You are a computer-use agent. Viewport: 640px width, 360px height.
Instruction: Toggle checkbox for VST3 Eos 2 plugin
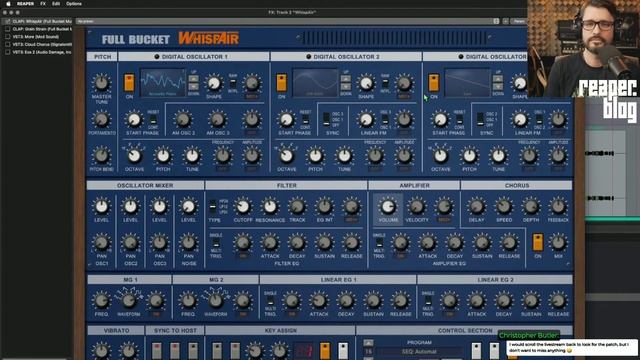point(8,52)
